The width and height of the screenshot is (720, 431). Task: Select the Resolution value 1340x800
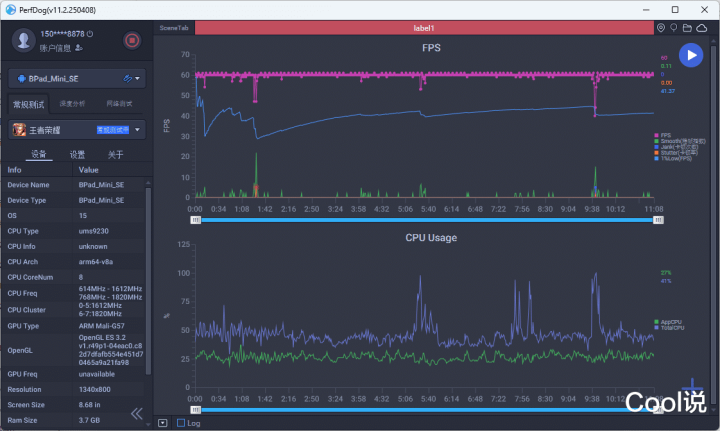click(x=95, y=389)
